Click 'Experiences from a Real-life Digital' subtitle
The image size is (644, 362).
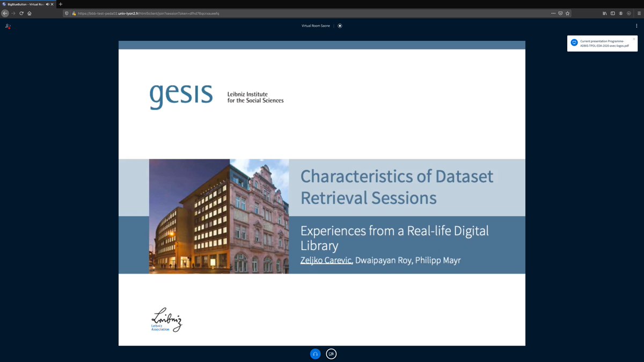394,232
